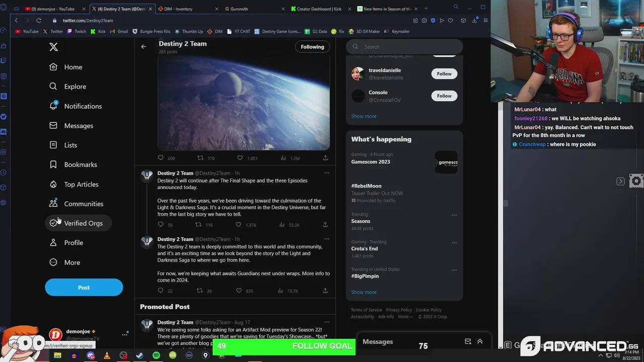Open options for Crota's End trend
This screenshot has width=644, height=362.
tap(454, 243)
